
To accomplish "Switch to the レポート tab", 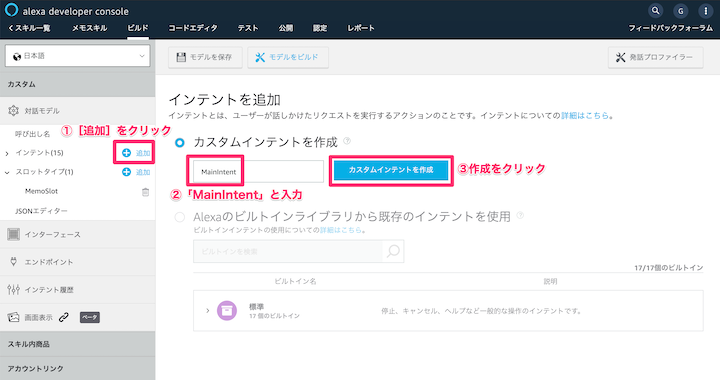I will (x=361, y=28).
